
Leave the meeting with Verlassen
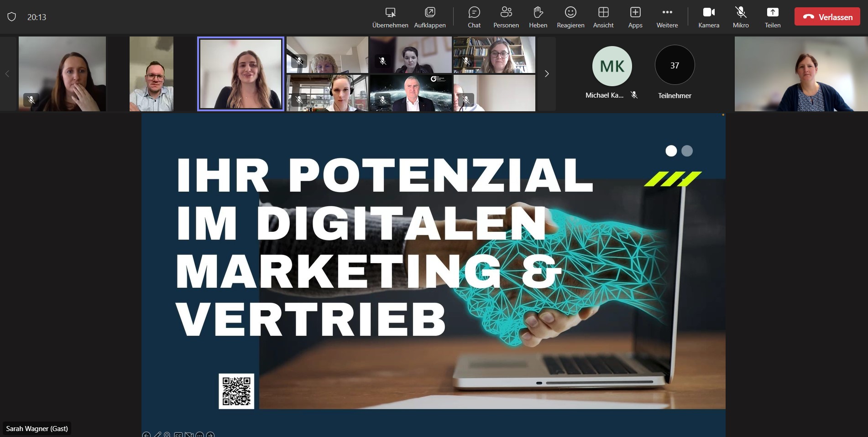[x=827, y=17]
